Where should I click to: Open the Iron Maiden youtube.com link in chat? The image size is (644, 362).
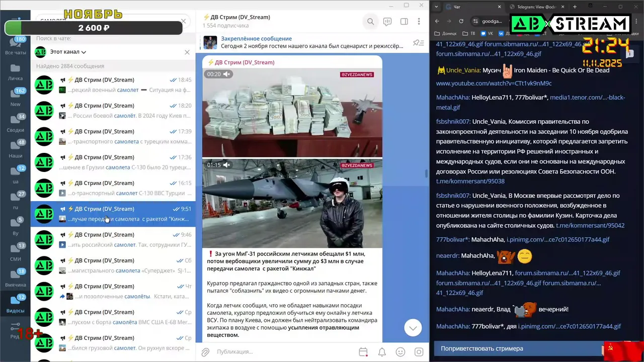[494, 83]
